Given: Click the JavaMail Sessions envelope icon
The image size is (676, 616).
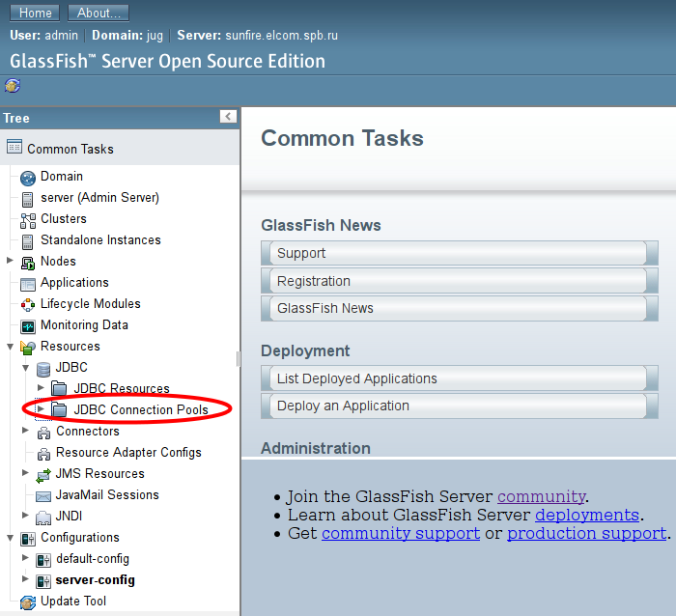Looking at the screenshot, I should [43, 495].
